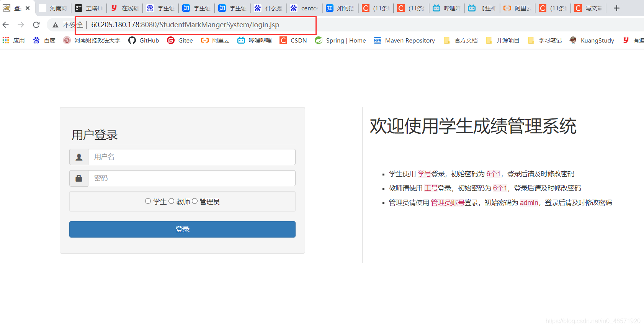The height and width of the screenshot is (328, 644).
Task: Open the Maven Repository bookmark
Action: click(x=404, y=40)
